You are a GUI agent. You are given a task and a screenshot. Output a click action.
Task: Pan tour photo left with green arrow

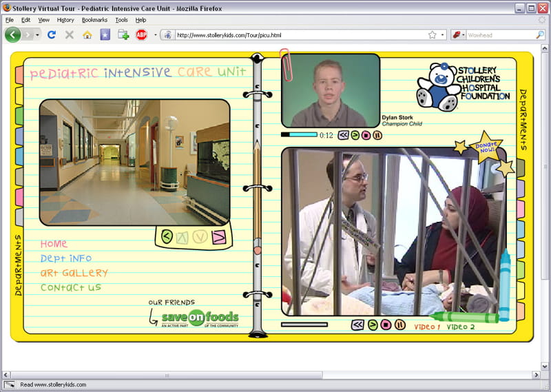pyautogui.click(x=167, y=236)
